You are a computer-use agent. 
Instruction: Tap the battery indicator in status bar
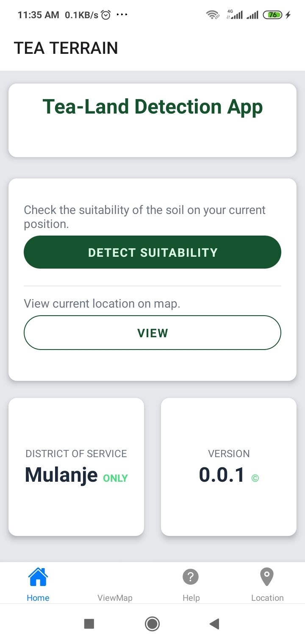(x=273, y=15)
